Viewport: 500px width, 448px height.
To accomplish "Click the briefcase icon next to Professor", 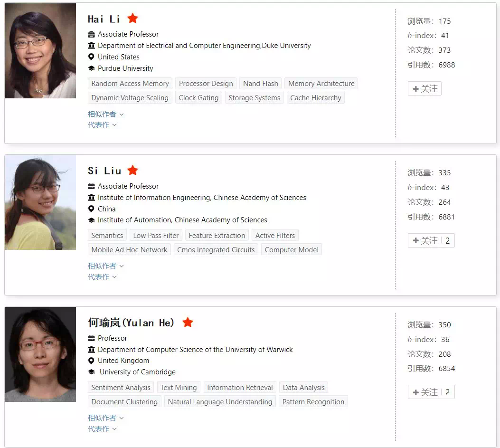I will pyautogui.click(x=91, y=338).
